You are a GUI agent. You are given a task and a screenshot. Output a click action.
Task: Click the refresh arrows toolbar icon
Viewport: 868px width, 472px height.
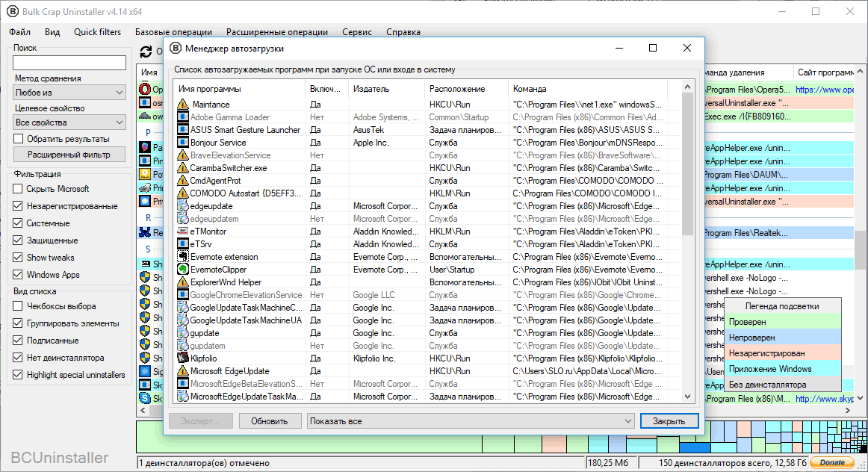point(146,52)
